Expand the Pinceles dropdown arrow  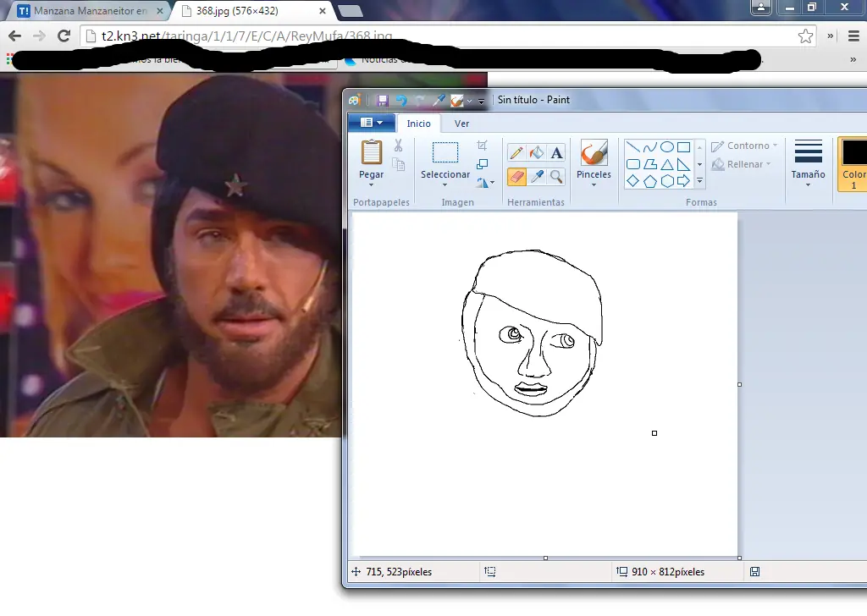click(594, 185)
